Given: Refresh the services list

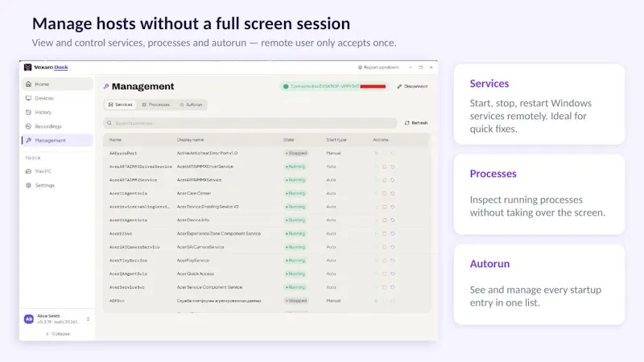Looking at the screenshot, I should [416, 123].
